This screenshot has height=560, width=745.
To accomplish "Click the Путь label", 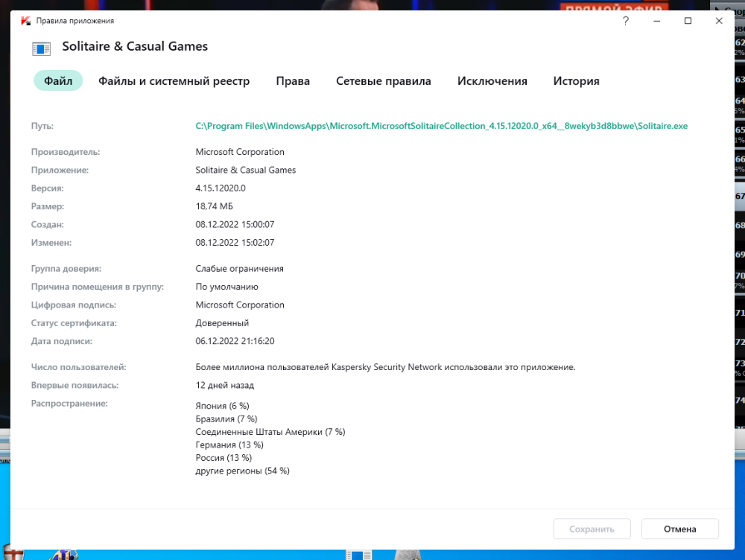I will (42, 126).
